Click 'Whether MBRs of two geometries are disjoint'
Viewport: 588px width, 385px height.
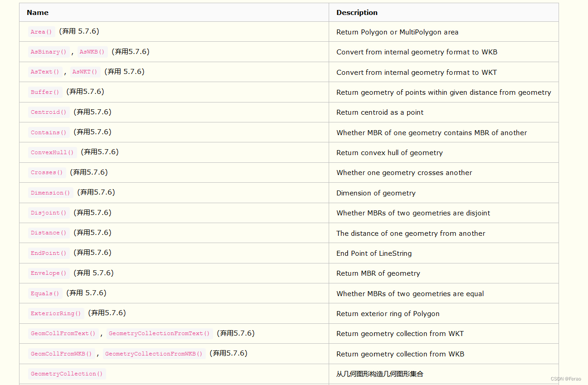click(413, 213)
